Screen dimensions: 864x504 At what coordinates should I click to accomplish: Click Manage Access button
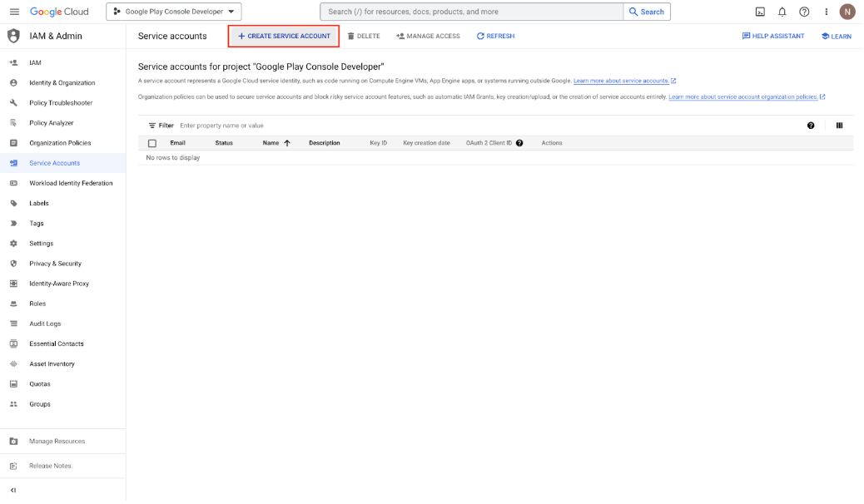pos(428,36)
